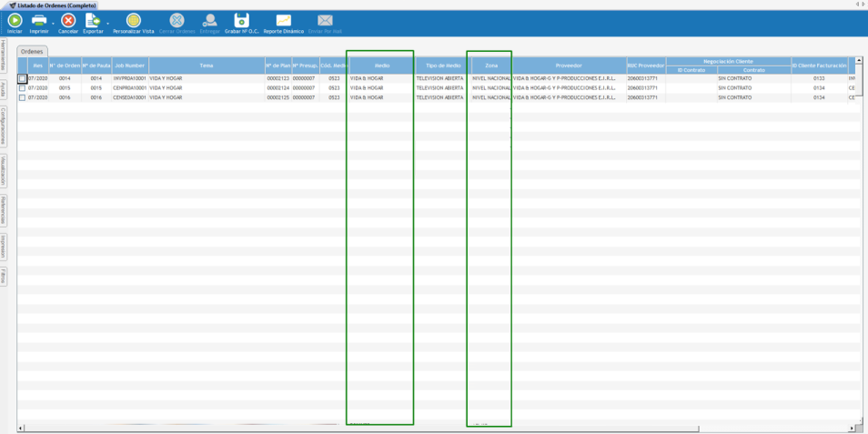The height and width of the screenshot is (434, 868).
Task: Click the Imprimir printer icon
Action: click(39, 20)
